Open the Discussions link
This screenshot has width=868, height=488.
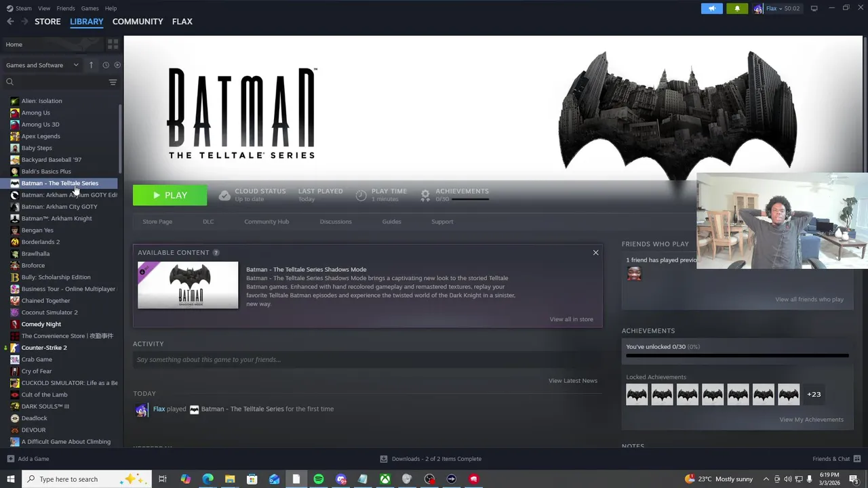coord(336,222)
